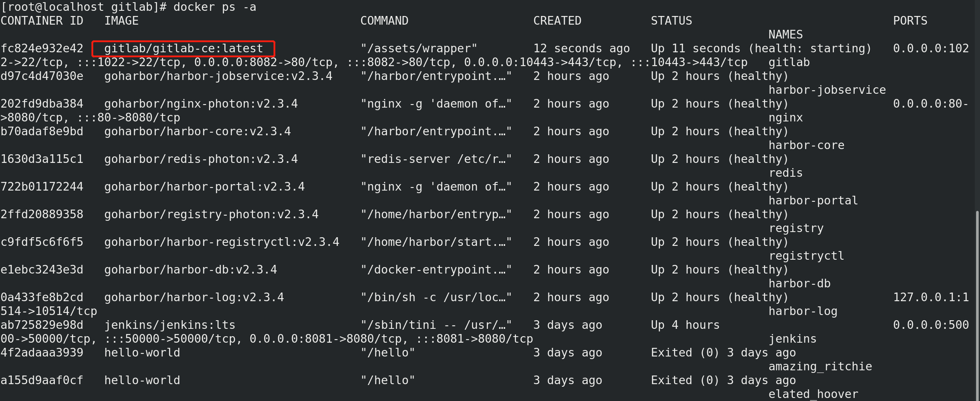Viewport: 980px width, 401px height.
Task: Click the name harbor-jobservice
Action: (827, 90)
